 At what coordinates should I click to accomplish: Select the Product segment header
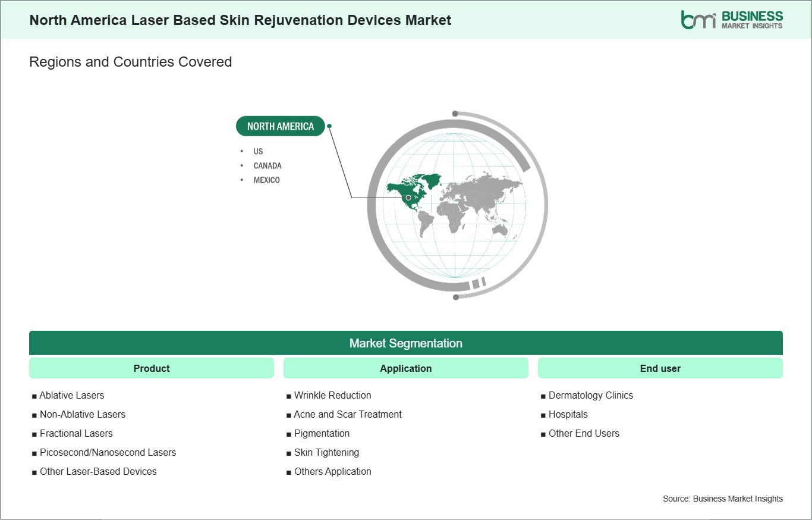pyautogui.click(x=152, y=368)
